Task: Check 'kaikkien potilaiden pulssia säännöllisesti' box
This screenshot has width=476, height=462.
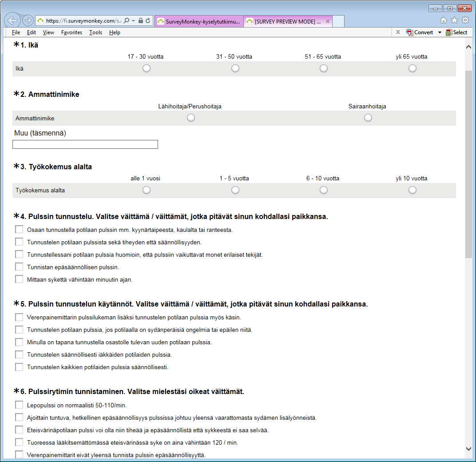Action: click(19, 367)
